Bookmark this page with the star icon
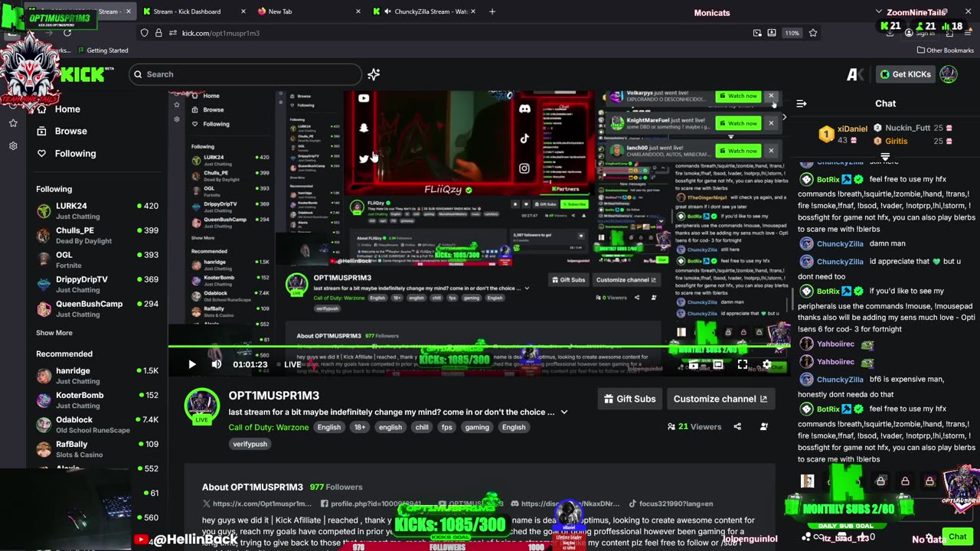This screenshot has width=980, height=551. (813, 33)
